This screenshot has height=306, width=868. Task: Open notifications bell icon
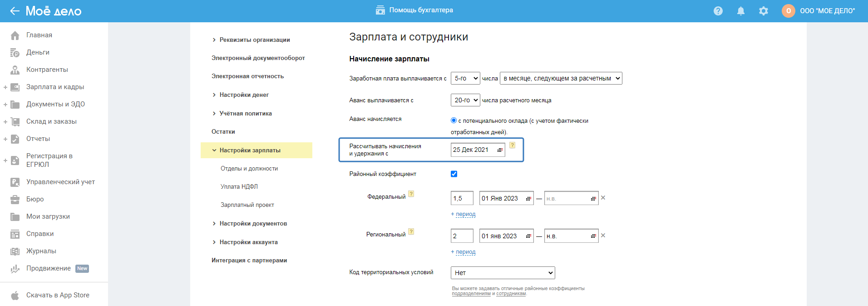pyautogui.click(x=740, y=11)
